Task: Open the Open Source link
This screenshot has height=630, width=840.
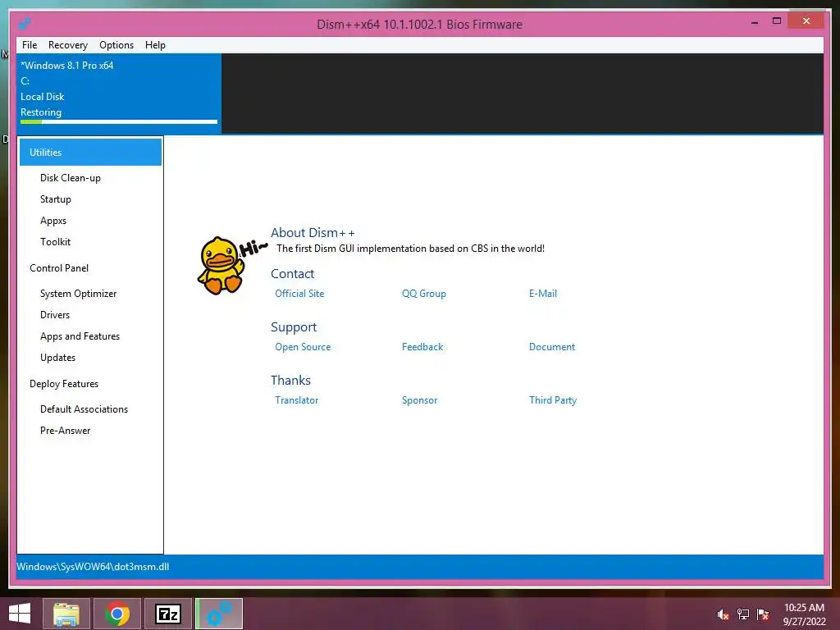Action: pos(303,347)
